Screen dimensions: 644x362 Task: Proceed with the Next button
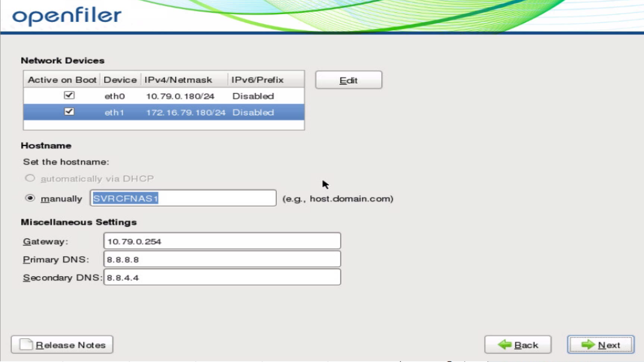tap(601, 345)
